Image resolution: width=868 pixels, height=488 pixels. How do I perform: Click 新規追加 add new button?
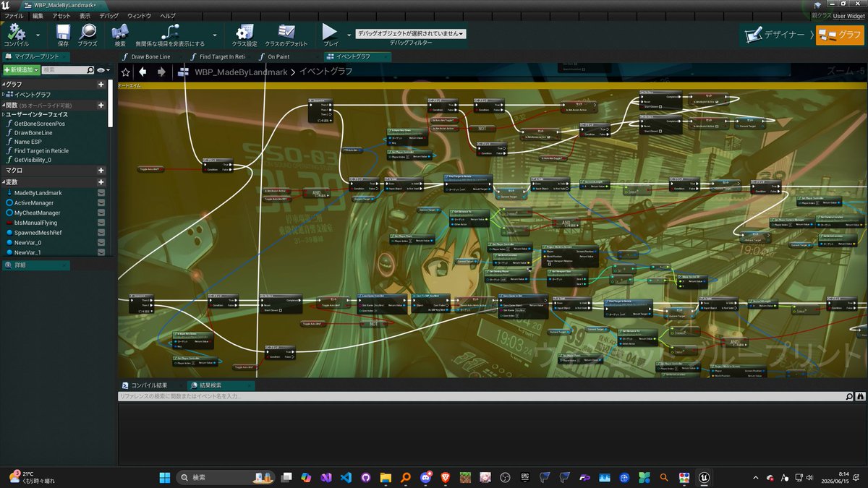20,70
